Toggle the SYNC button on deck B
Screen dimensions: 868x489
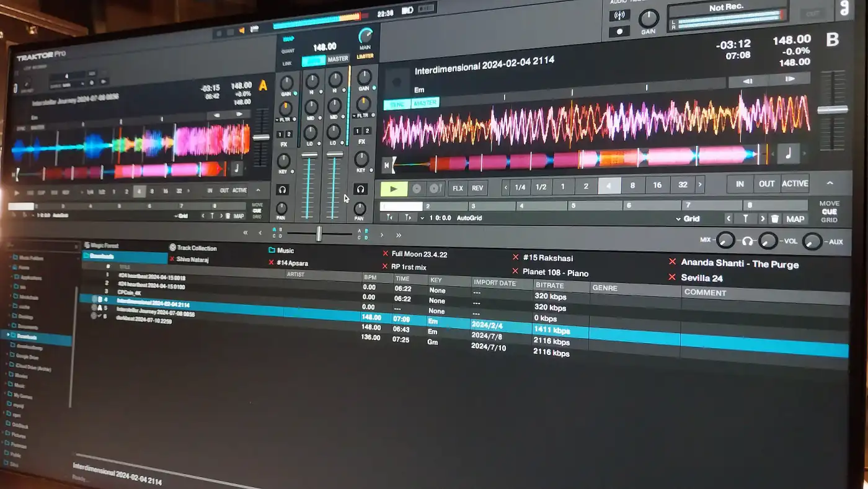point(397,104)
